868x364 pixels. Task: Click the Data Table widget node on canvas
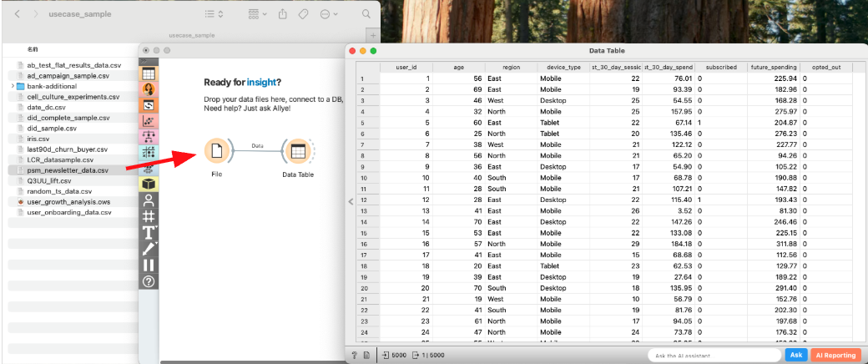point(298,151)
